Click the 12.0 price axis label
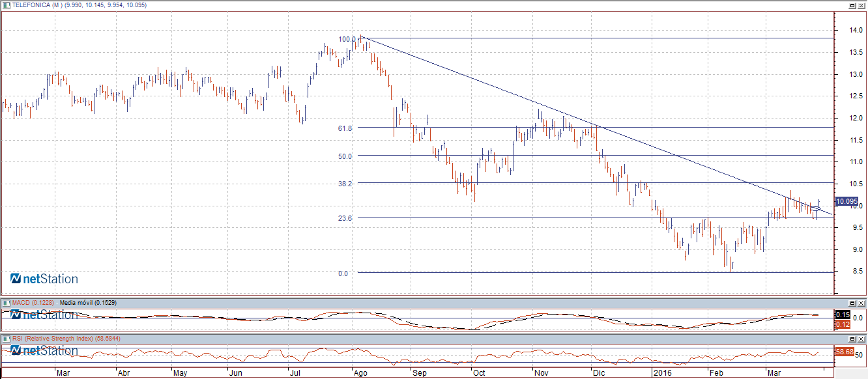This screenshot has width=868, height=379. pos(856,119)
